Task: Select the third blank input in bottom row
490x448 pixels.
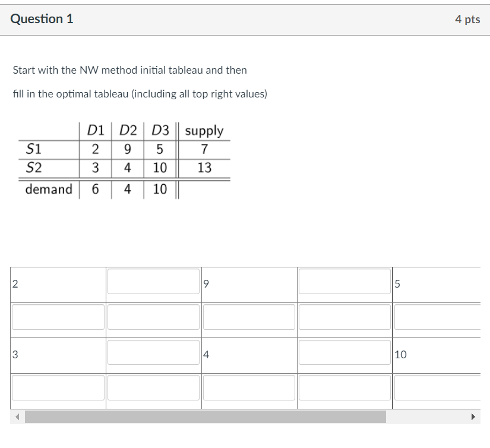Action: (x=249, y=387)
